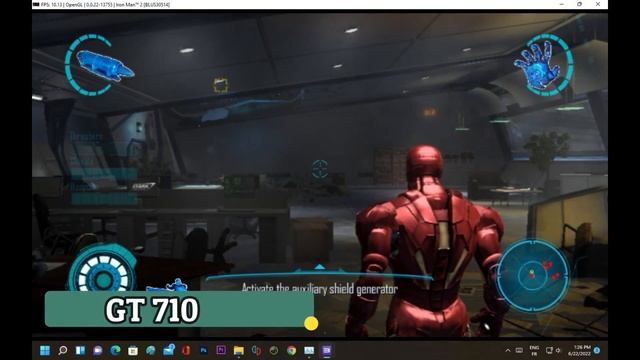Launch the purple Chat icon in taskbar
This screenshot has width=640, height=360.
coord(98,350)
